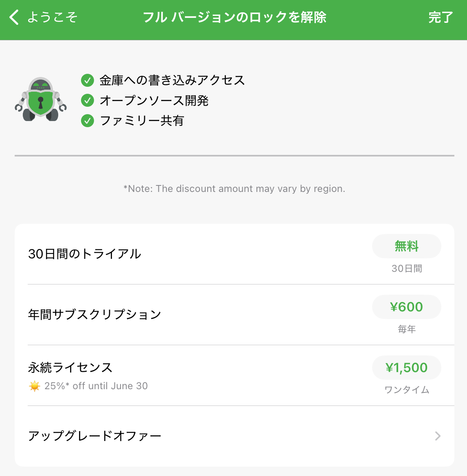Tap checkmark beside オープンソース開発
This screenshot has width=467, height=476.
[88, 101]
